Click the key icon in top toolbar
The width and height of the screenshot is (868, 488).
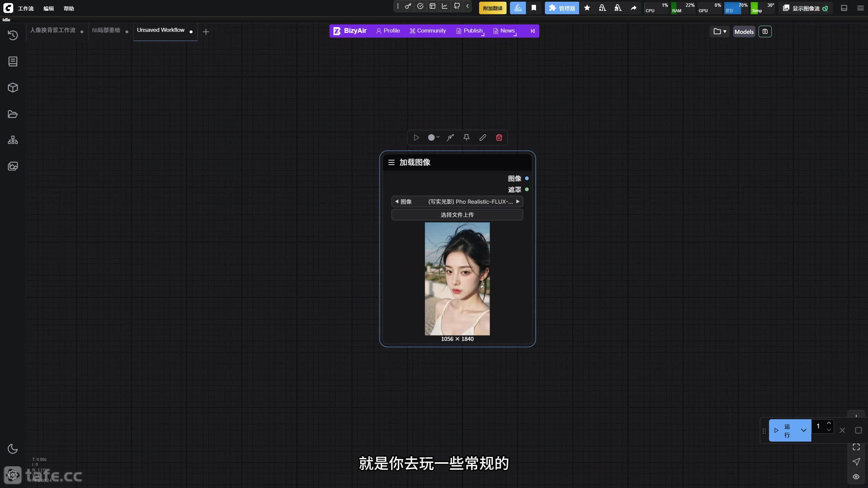point(408,6)
